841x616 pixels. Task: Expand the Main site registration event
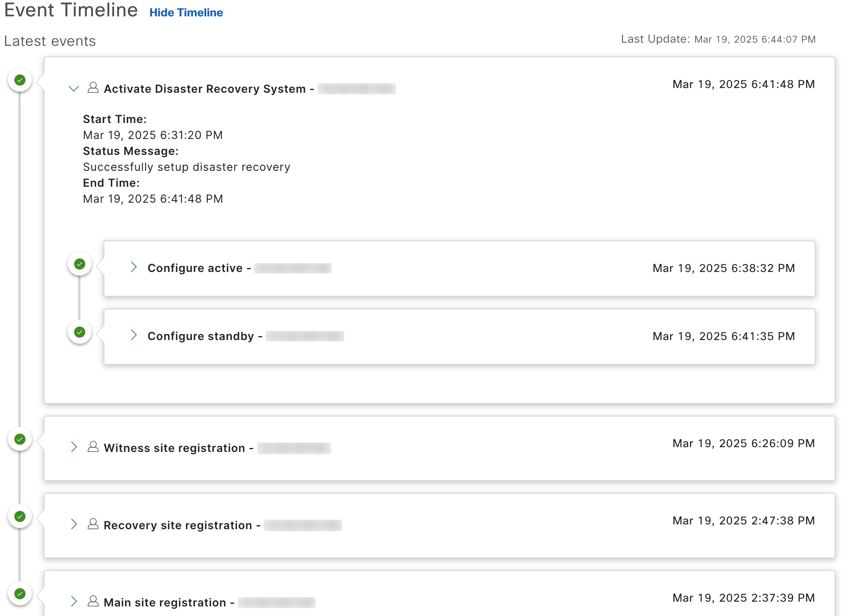[74, 601]
